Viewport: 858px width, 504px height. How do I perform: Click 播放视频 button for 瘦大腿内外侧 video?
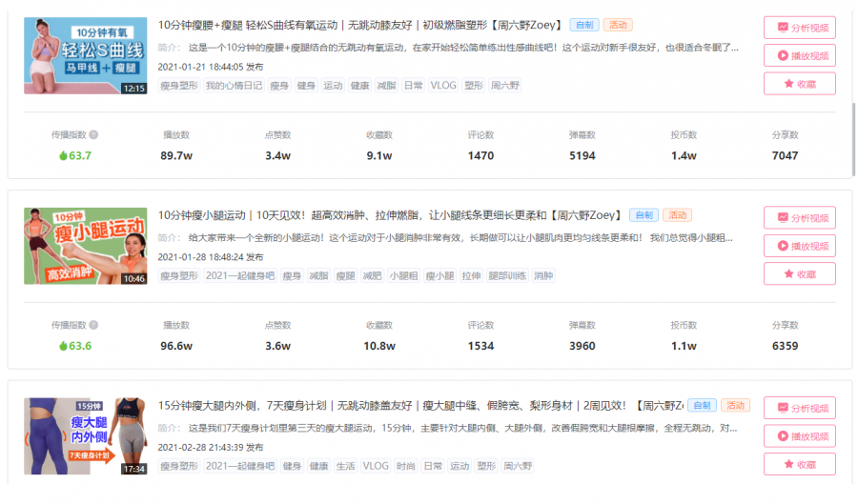[800, 436]
